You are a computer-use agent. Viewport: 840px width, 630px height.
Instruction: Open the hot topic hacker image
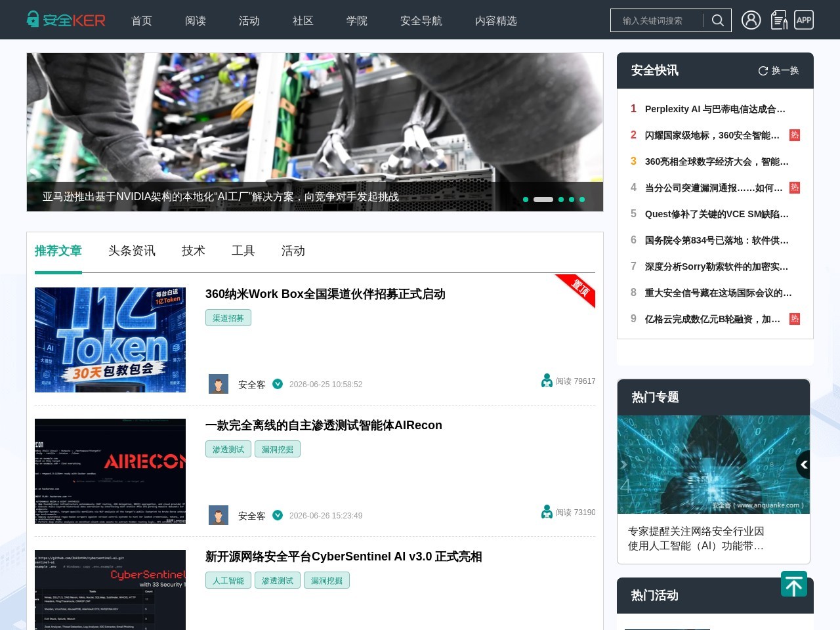(713, 464)
